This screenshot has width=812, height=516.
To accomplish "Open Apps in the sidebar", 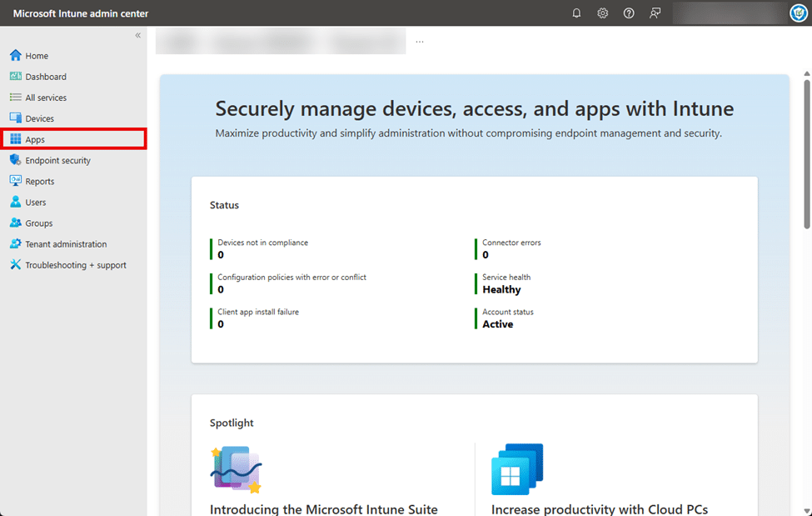I will pyautogui.click(x=35, y=140).
